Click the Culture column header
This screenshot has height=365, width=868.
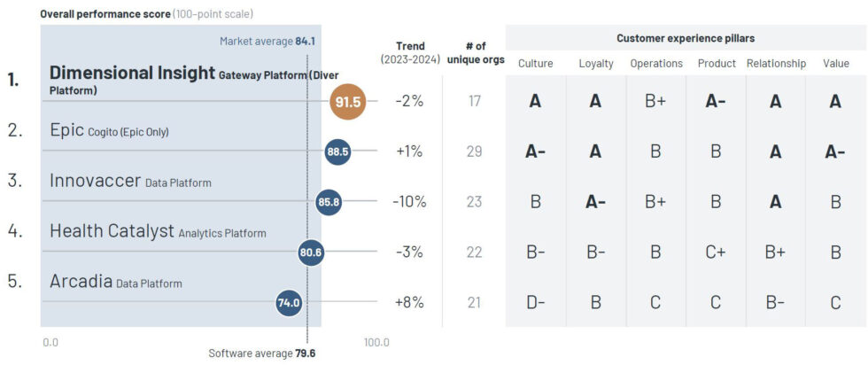[535, 64]
